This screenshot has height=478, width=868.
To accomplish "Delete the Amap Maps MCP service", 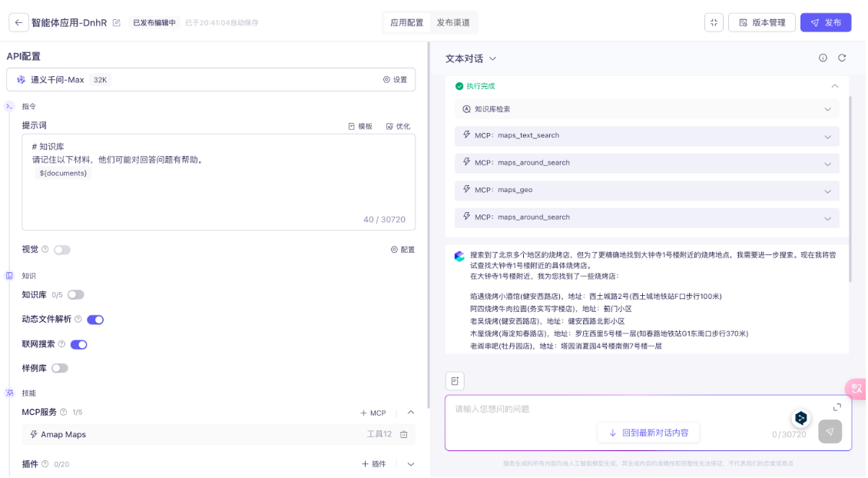I will click(x=404, y=435).
